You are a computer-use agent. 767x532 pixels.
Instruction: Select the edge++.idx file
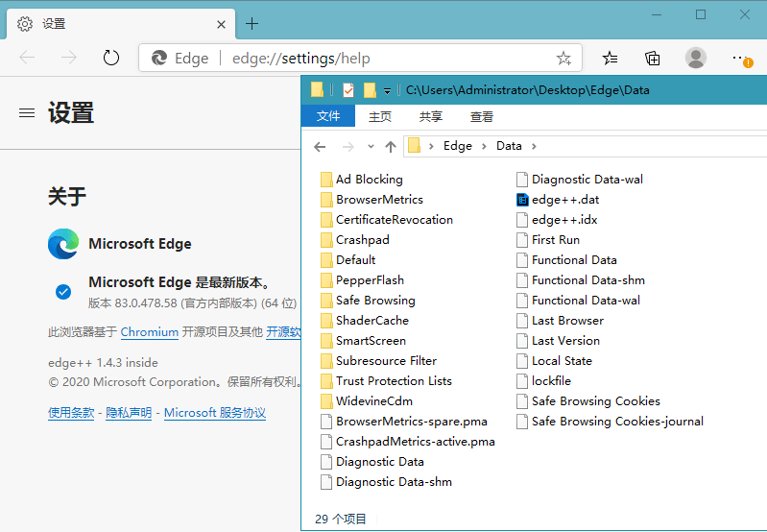(557, 220)
